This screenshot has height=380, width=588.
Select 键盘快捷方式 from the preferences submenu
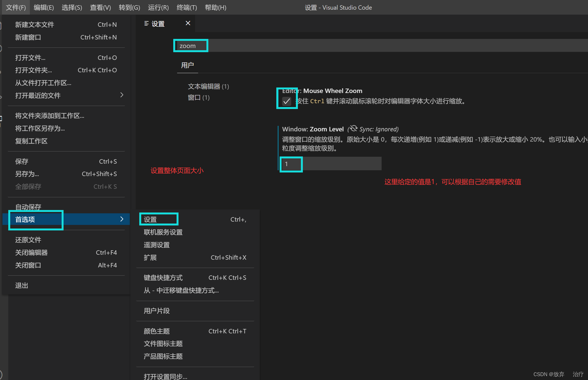click(x=163, y=277)
